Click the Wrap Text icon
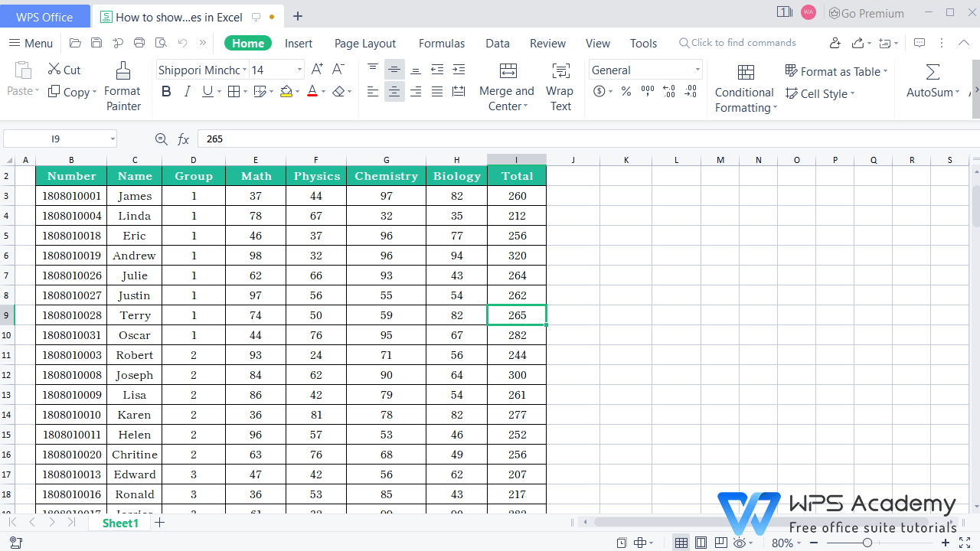The height and width of the screenshot is (551, 980). click(x=560, y=84)
